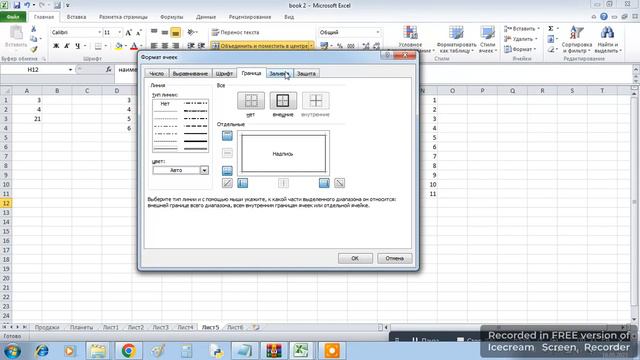Click the fx insert function icon
Image resolution: width=640 pixels, height=360 pixels.
(108, 69)
